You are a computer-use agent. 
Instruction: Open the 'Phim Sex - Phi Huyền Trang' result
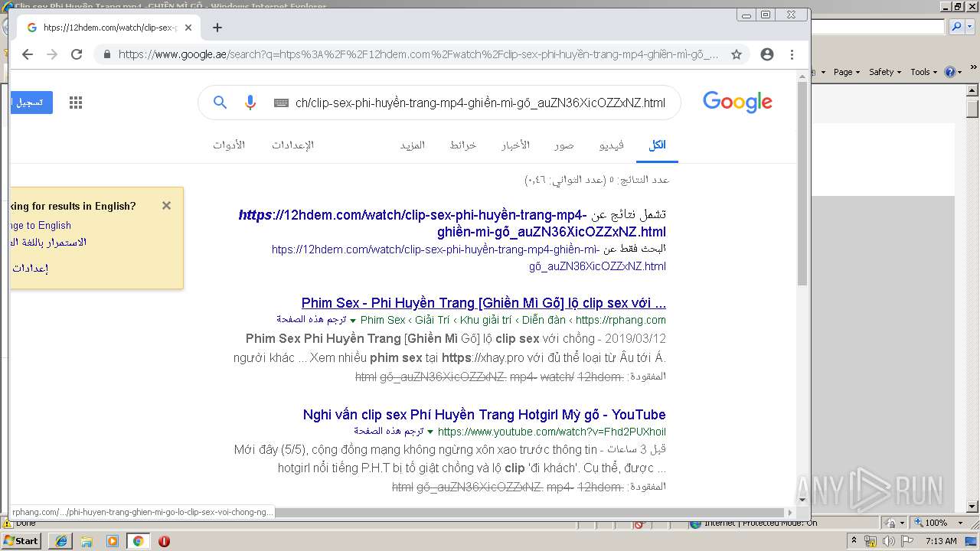(484, 303)
